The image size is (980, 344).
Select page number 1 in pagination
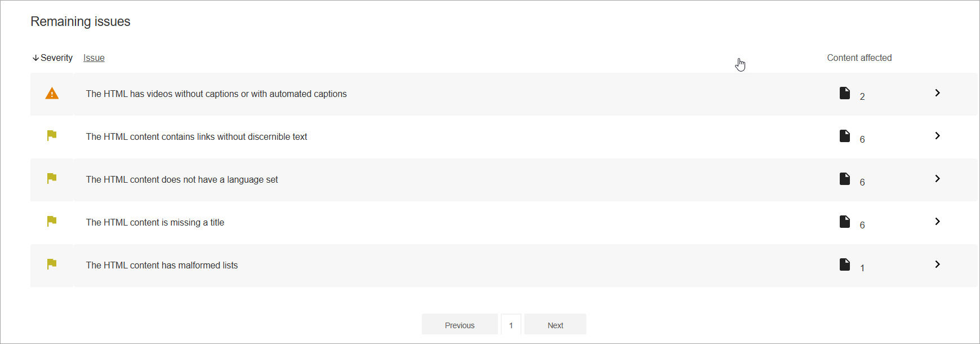point(511,324)
